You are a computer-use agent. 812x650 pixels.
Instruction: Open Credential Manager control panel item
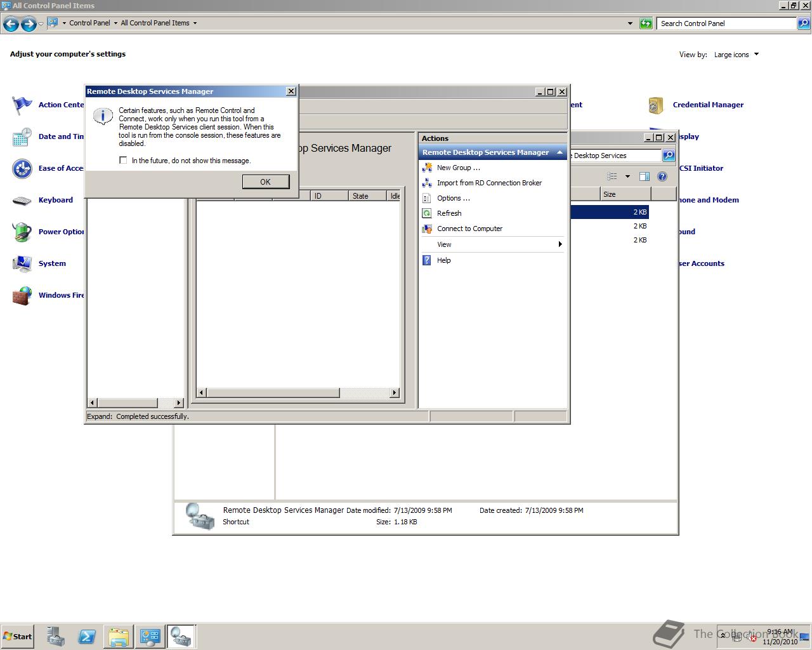pos(708,105)
